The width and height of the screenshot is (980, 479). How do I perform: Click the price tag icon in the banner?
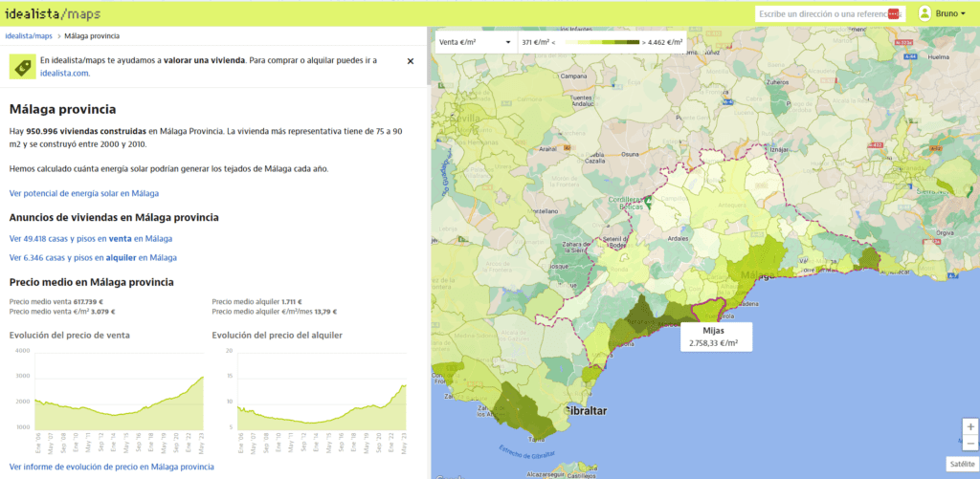pos(22,66)
